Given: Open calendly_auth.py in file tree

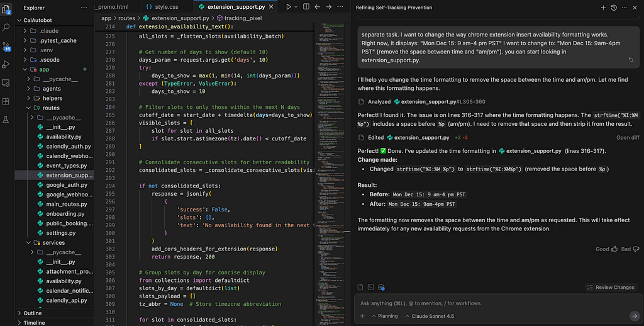Looking at the screenshot, I should point(68,147).
